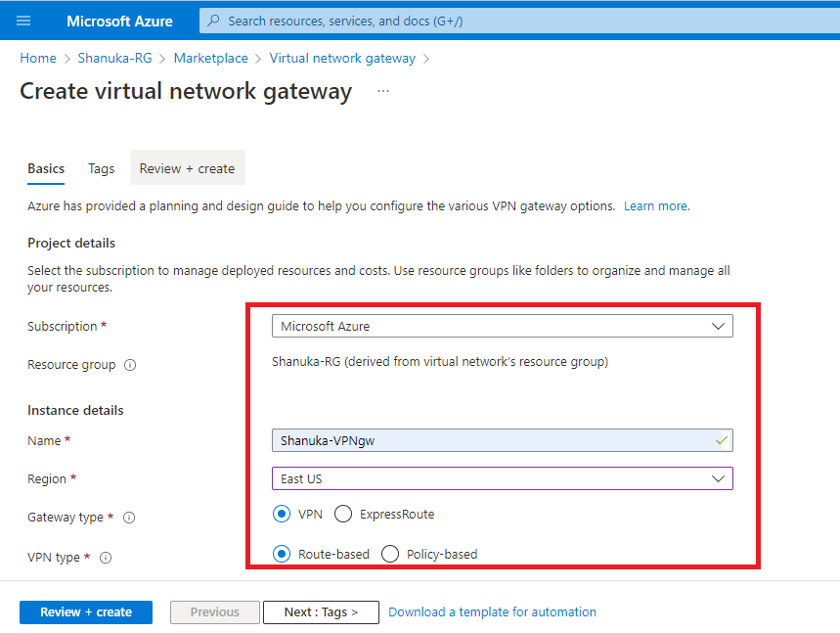The width and height of the screenshot is (840, 633).
Task: Open the Review + create tab
Action: point(188,168)
